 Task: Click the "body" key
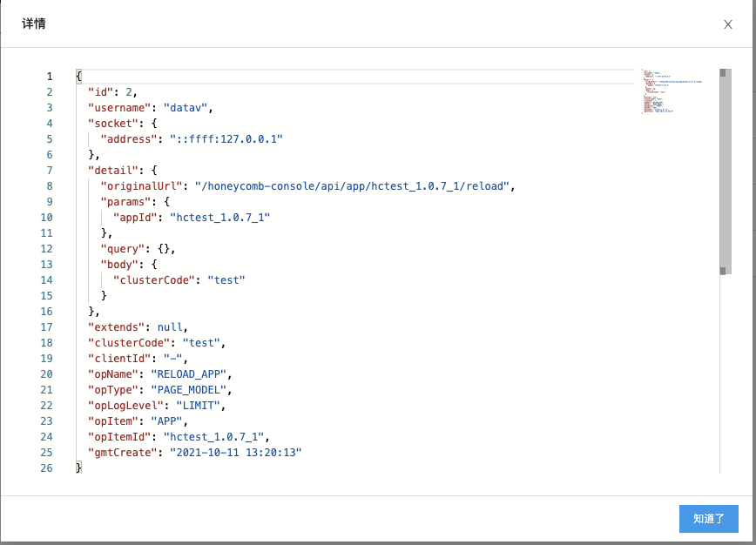(x=119, y=265)
